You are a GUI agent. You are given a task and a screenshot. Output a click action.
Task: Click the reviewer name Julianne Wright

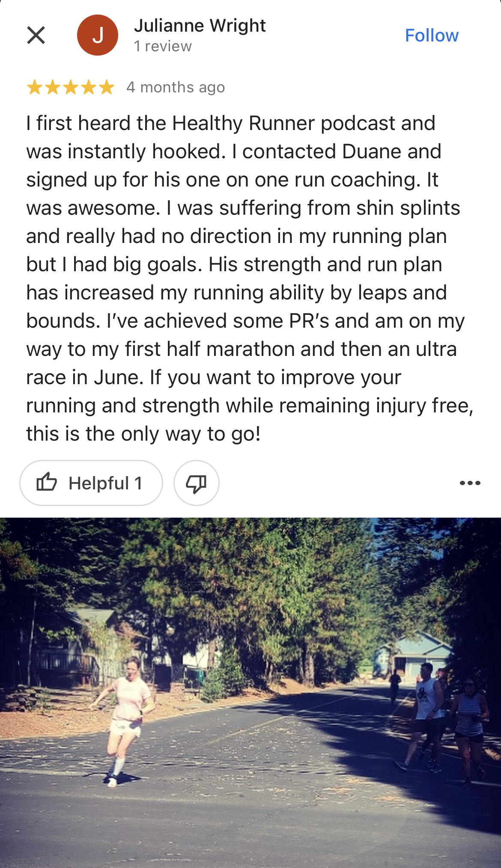[200, 26]
